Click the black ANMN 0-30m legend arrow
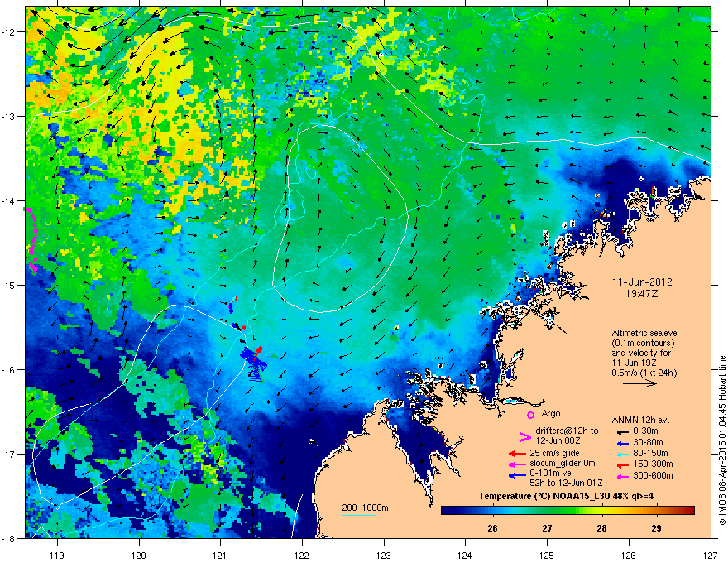This screenshot has width=728, height=563. (x=623, y=431)
